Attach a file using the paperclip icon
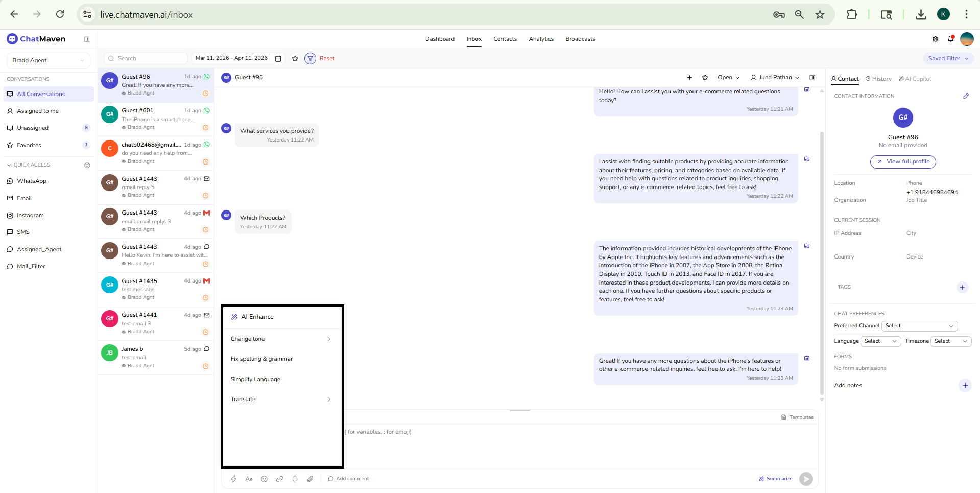The height and width of the screenshot is (493, 980). (x=310, y=479)
